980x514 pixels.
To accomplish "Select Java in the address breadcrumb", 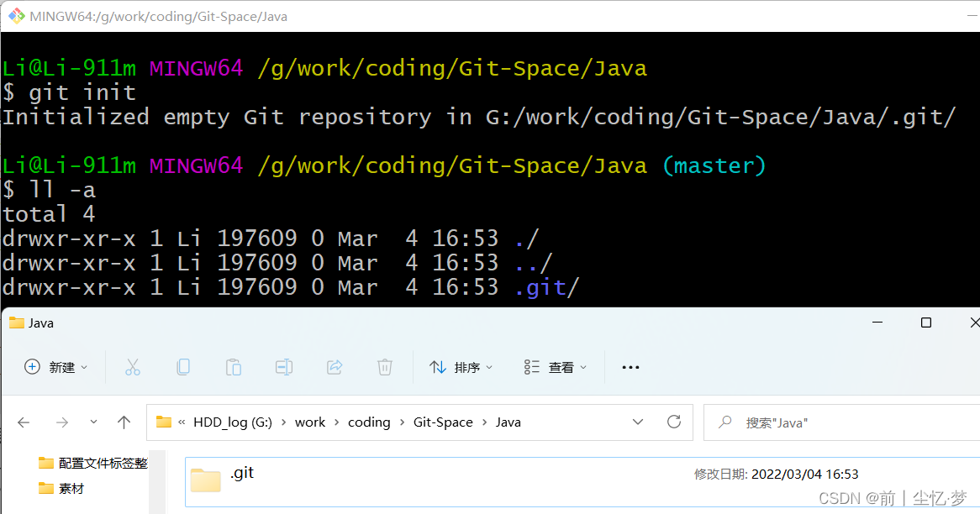I will (508, 422).
